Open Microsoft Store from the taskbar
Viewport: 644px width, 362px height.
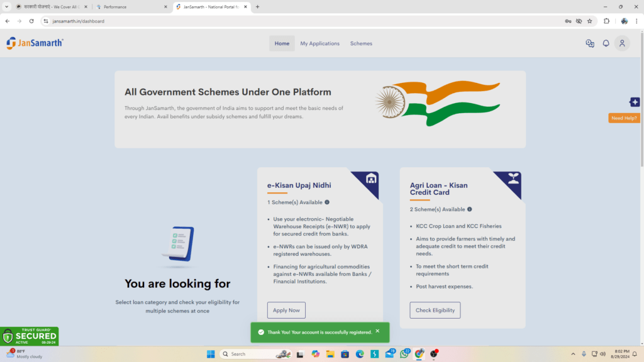345,354
